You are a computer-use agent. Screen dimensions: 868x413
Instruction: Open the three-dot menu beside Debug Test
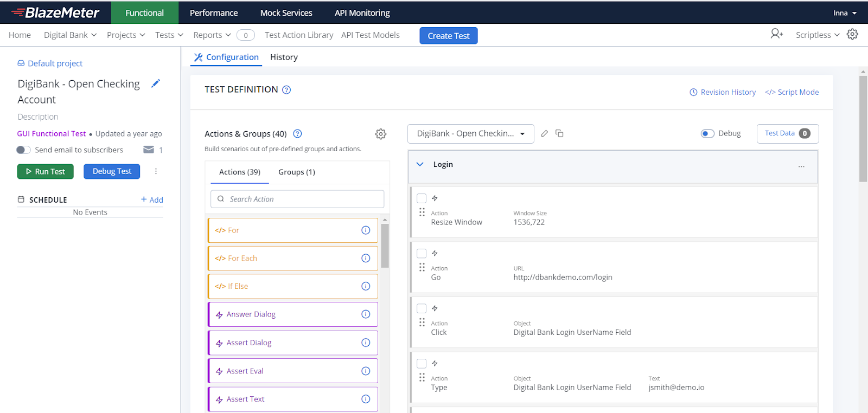pyautogui.click(x=156, y=171)
